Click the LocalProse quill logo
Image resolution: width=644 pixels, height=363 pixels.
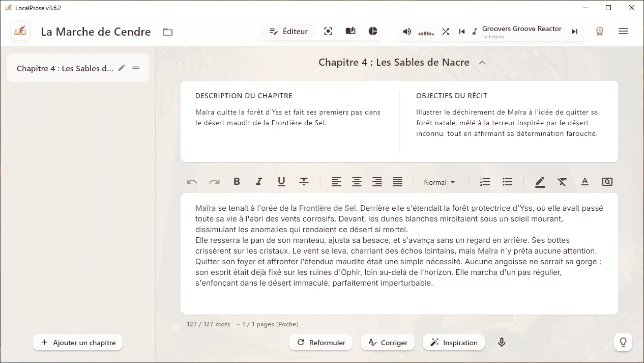point(20,32)
